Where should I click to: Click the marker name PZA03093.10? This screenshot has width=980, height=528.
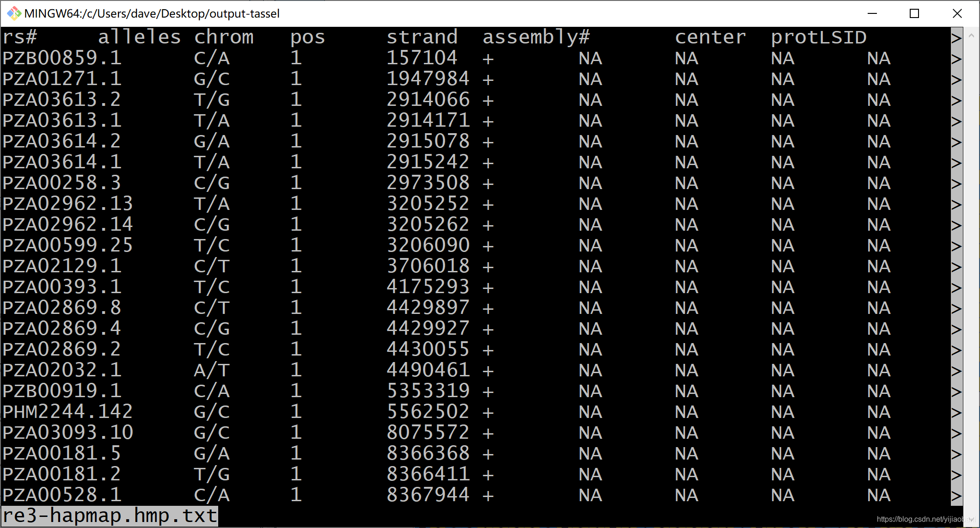(68, 433)
